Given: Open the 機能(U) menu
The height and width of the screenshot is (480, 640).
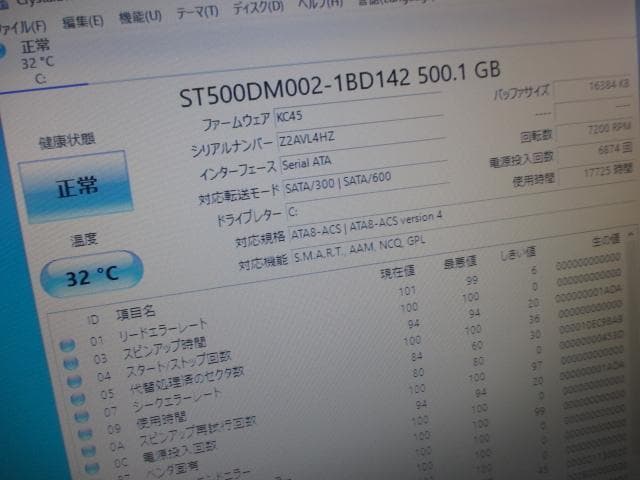Looking at the screenshot, I should click(140, 16).
